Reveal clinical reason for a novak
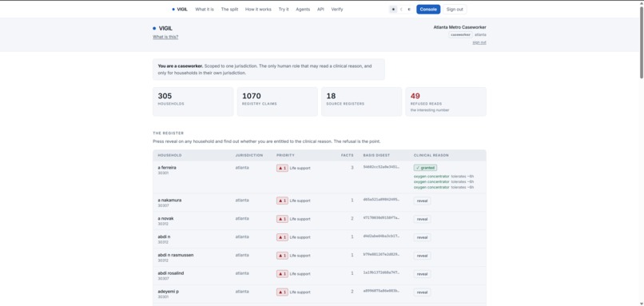The image size is (644, 306). tap(422, 219)
